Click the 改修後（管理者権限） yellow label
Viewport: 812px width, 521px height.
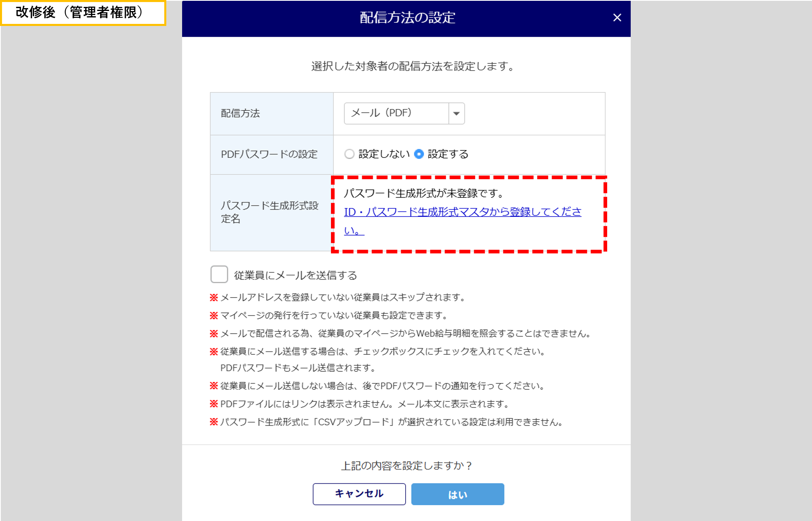coord(83,13)
